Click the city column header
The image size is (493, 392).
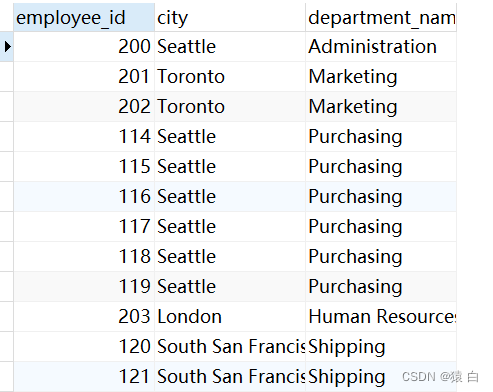(x=230, y=17)
